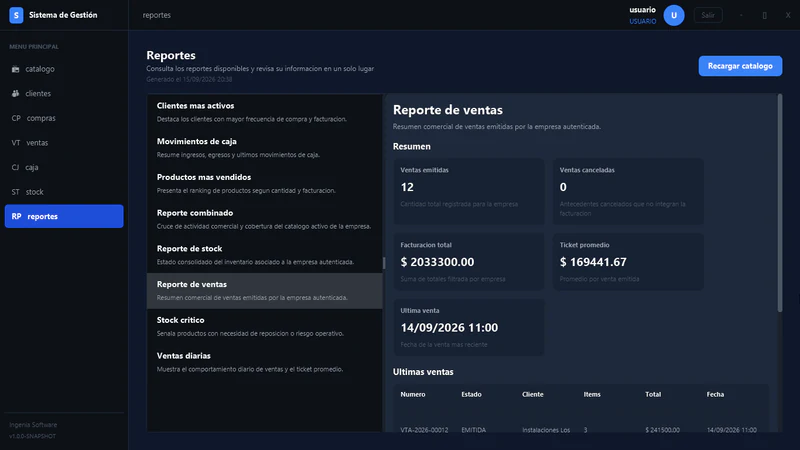Select the Reporte de ventas entry
The width and height of the screenshot is (800, 450).
point(264,291)
